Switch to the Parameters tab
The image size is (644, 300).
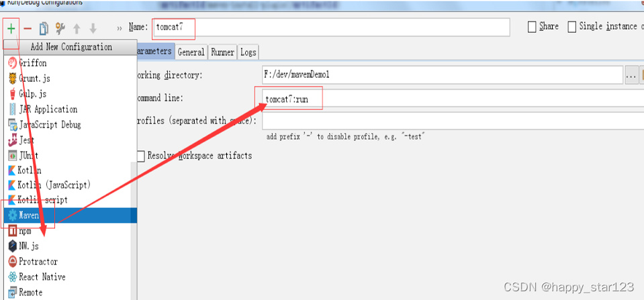pyautogui.click(x=156, y=51)
